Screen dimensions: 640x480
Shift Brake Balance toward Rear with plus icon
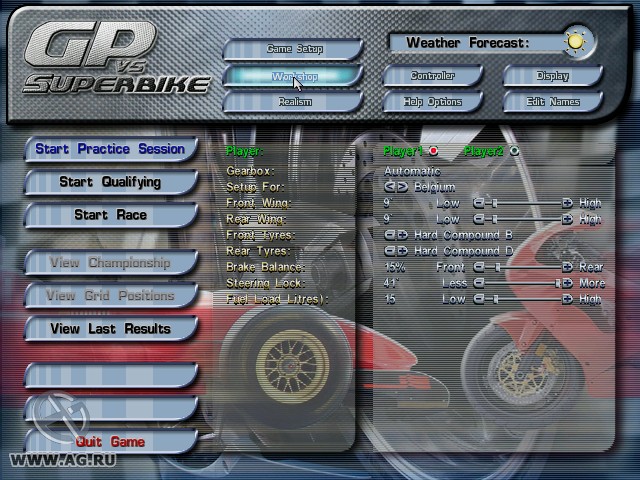[x=567, y=267]
